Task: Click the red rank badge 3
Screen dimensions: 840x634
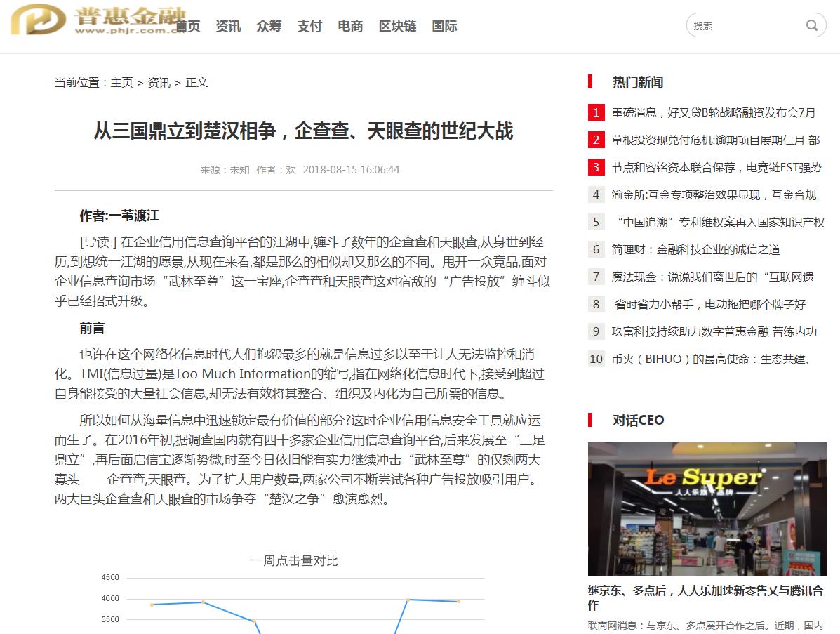Action: pos(596,167)
